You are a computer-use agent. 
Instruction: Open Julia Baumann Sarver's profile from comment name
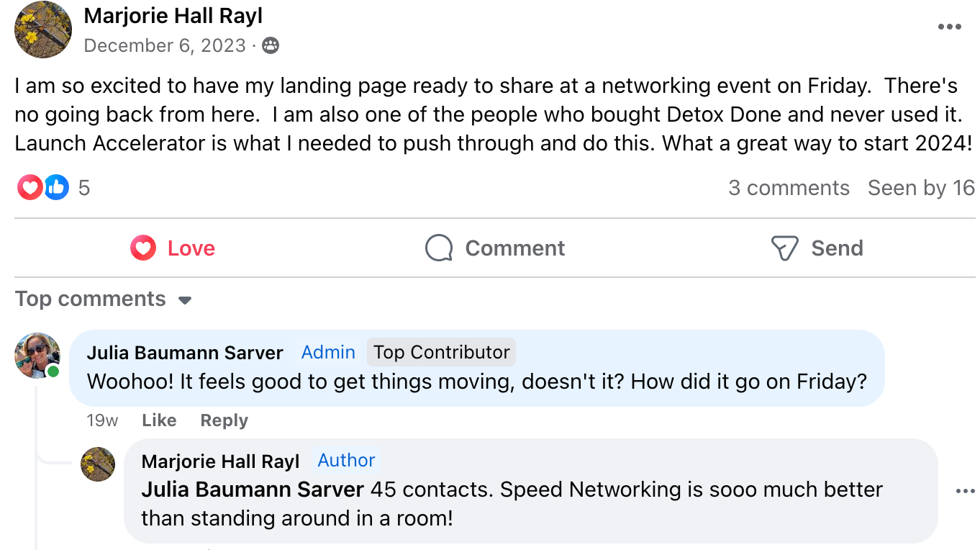click(x=185, y=353)
